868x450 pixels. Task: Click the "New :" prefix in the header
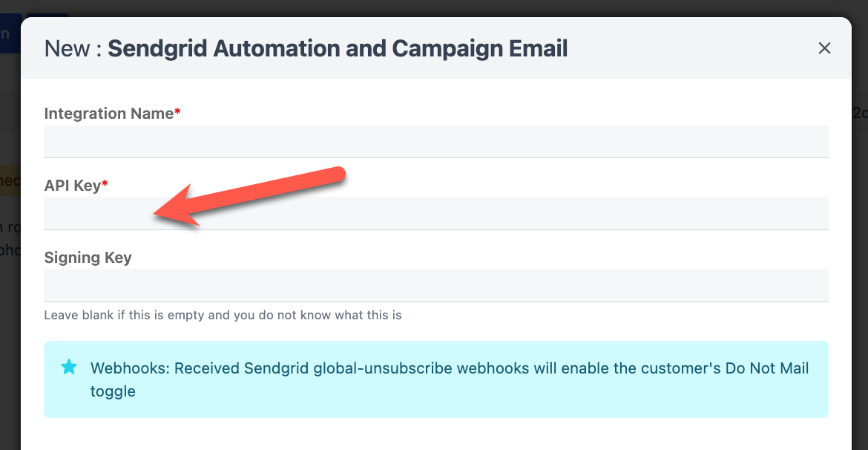(73, 49)
